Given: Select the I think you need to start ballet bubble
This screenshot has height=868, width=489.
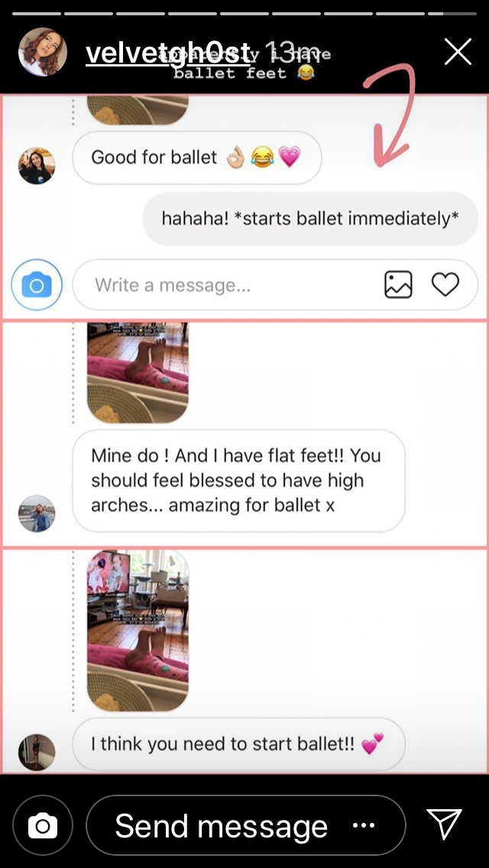Looking at the screenshot, I should (x=238, y=744).
